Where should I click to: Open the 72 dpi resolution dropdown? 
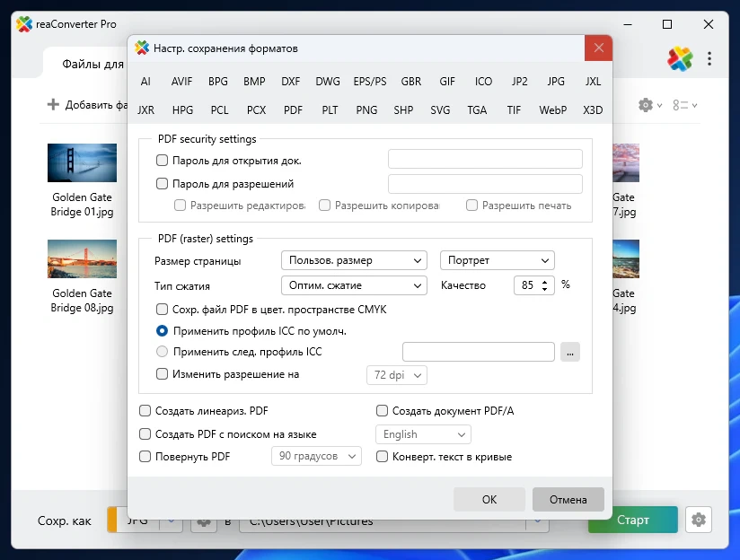click(x=397, y=375)
